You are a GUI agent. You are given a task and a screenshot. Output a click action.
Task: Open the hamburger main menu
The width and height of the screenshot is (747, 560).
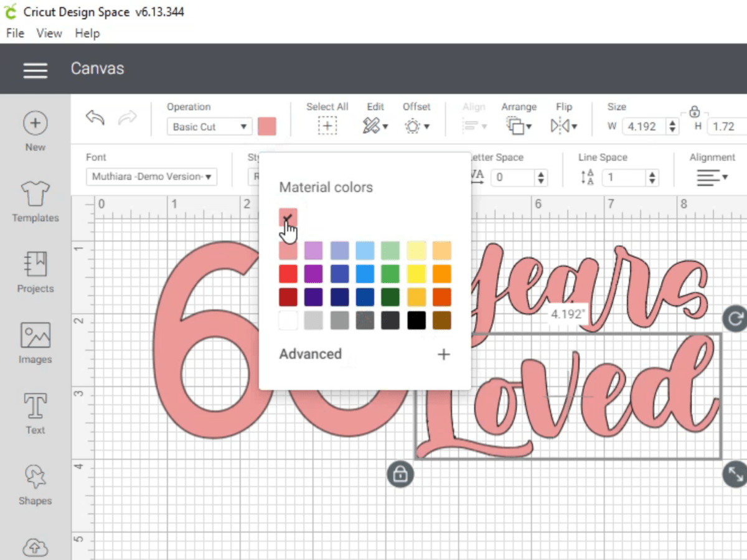pos(35,70)
